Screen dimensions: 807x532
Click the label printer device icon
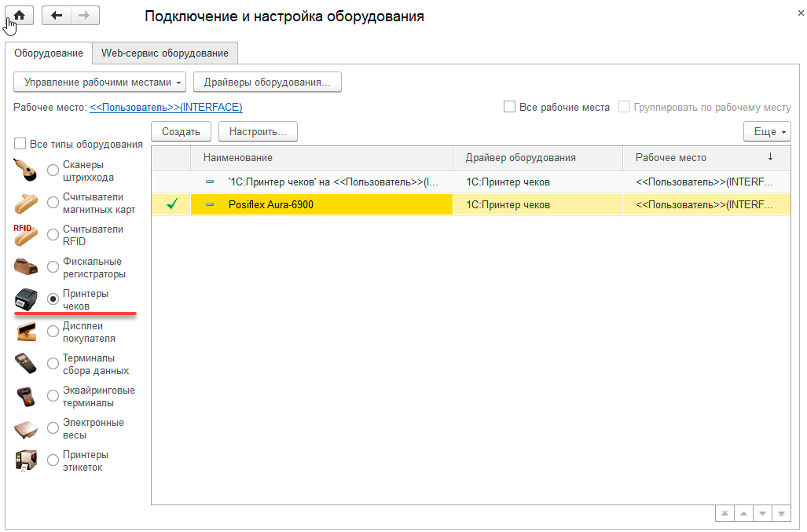(x=25, y=460)
